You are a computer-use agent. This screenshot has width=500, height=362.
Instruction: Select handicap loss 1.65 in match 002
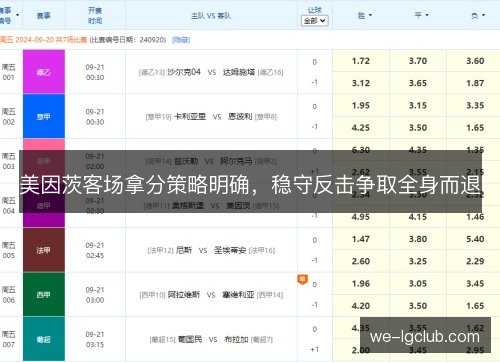pyautogui.click(x=475, y=128)
